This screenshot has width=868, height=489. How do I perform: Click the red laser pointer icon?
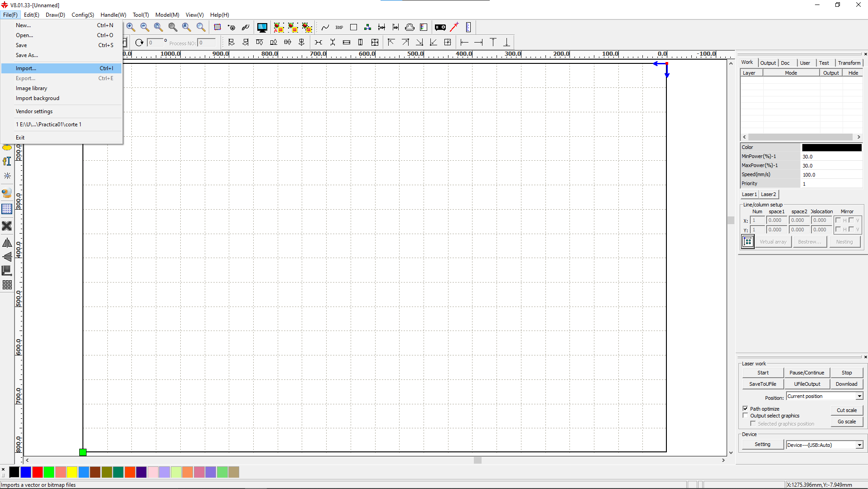coord(454,27)
